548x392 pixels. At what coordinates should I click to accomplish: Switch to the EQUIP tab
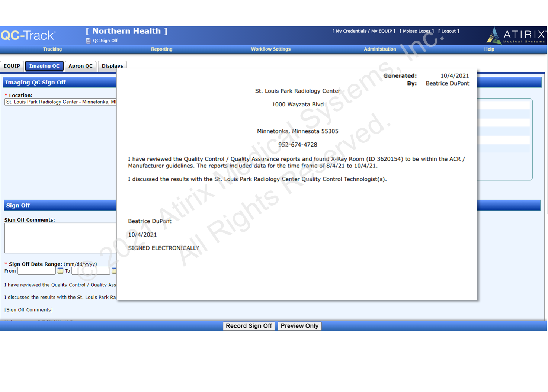12,66
